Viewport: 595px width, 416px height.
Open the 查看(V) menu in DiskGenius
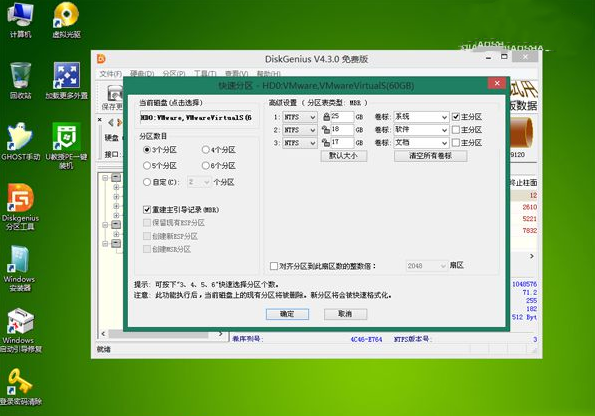(x=236, y=74)
